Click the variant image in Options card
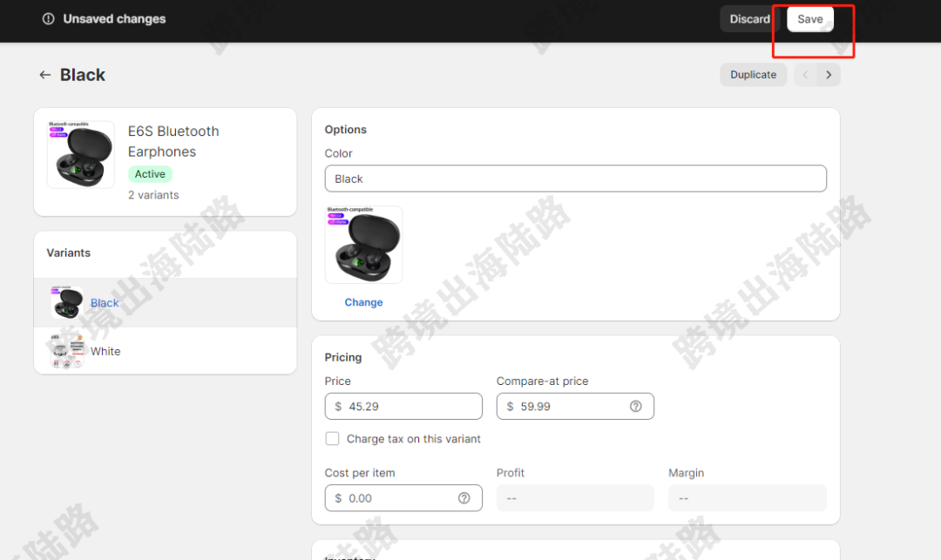Screen dimensions: 941x560 [x=363, y=245]
